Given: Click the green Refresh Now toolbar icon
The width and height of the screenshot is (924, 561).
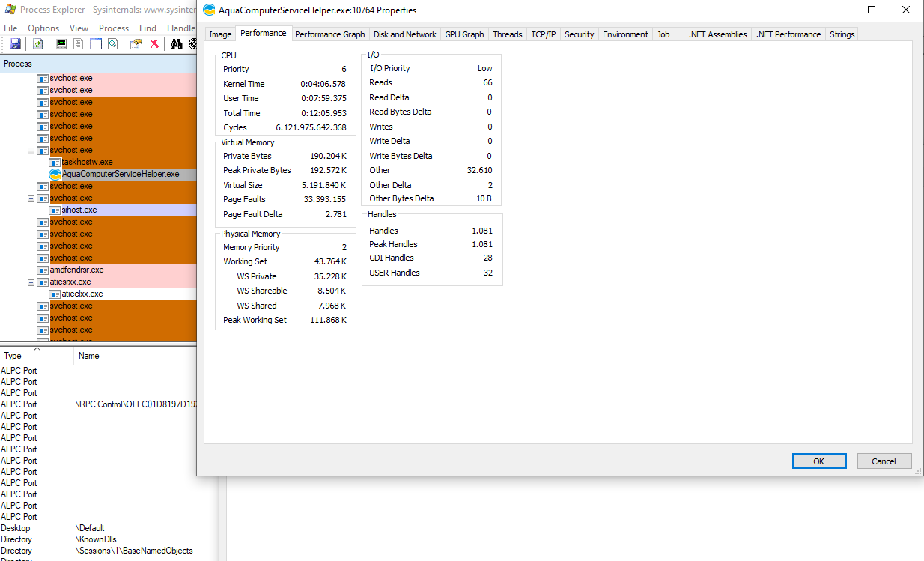Looking at the screenshot, I should click(37, 44).
